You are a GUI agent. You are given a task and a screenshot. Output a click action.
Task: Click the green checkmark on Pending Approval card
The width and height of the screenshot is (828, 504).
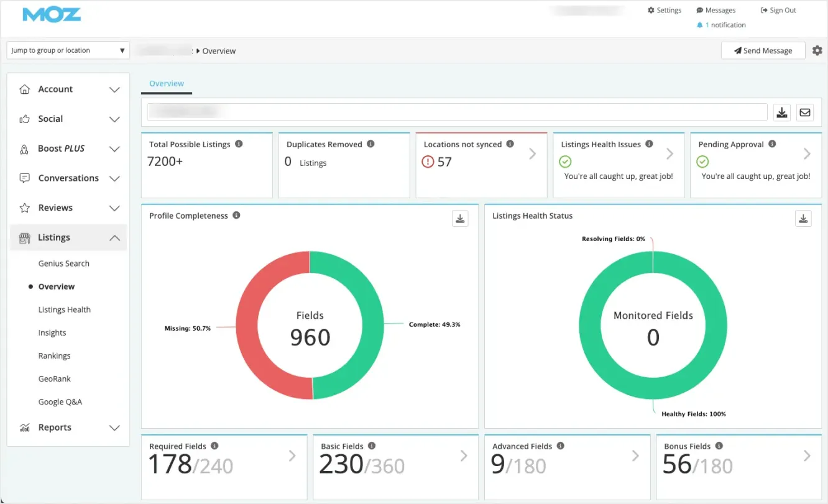coord(702,161)
